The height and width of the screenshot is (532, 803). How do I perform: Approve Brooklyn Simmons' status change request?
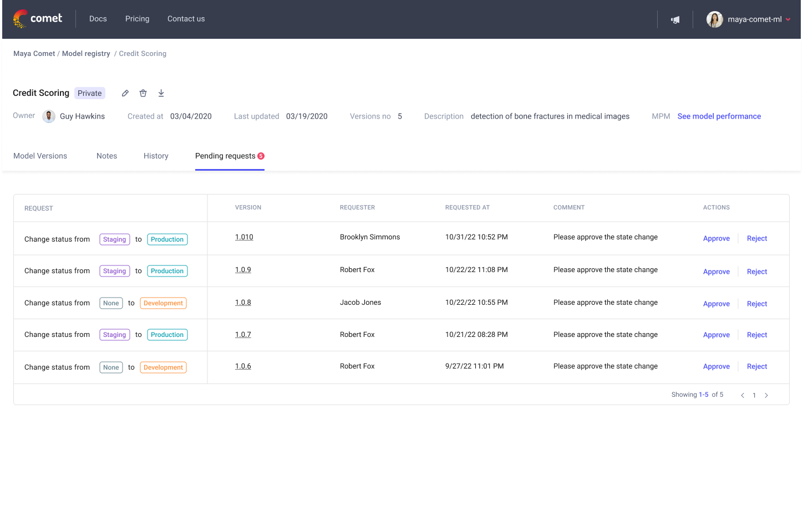(x=716, y=238)
